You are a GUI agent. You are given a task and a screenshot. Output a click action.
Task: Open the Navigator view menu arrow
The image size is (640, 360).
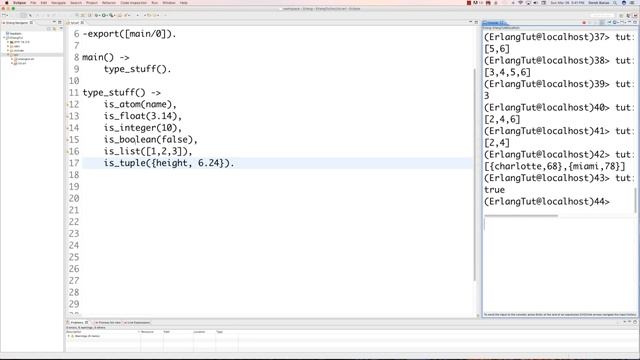point(61,29)
